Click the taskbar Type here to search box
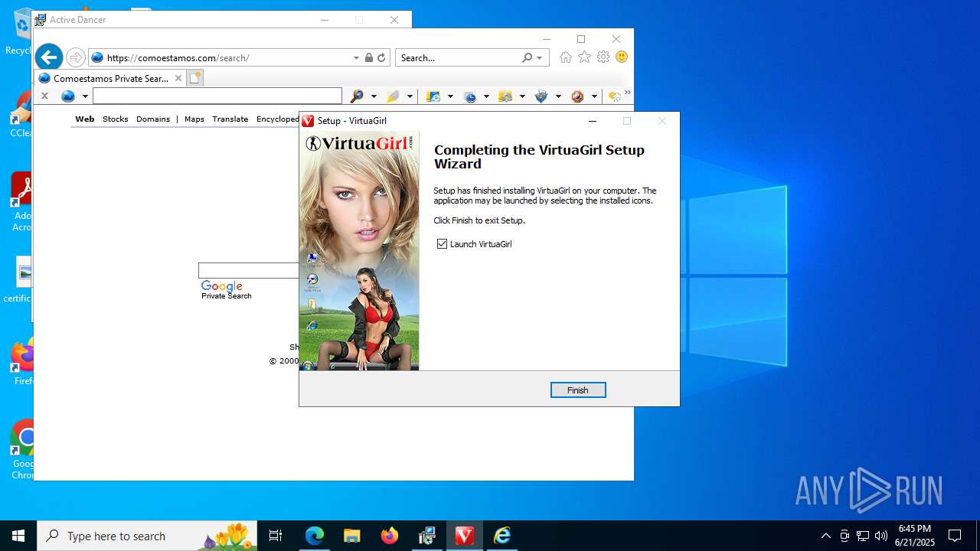 tap(145, 536)
